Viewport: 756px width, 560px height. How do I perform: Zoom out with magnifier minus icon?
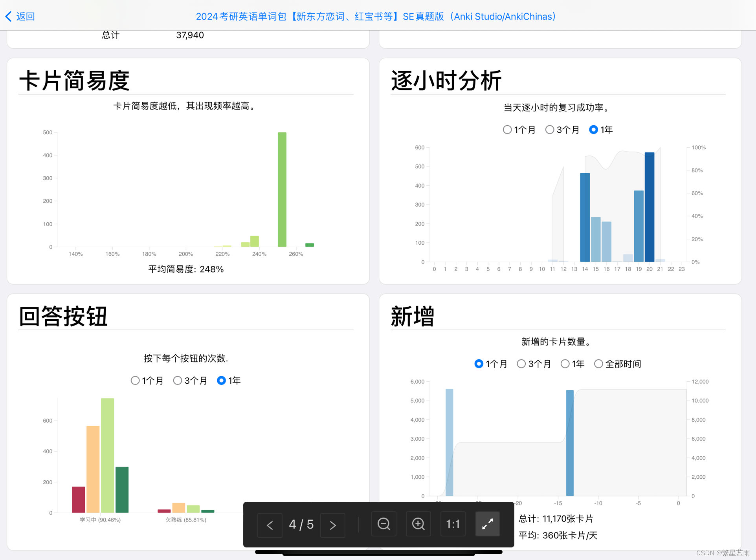[x=384, y=524]
